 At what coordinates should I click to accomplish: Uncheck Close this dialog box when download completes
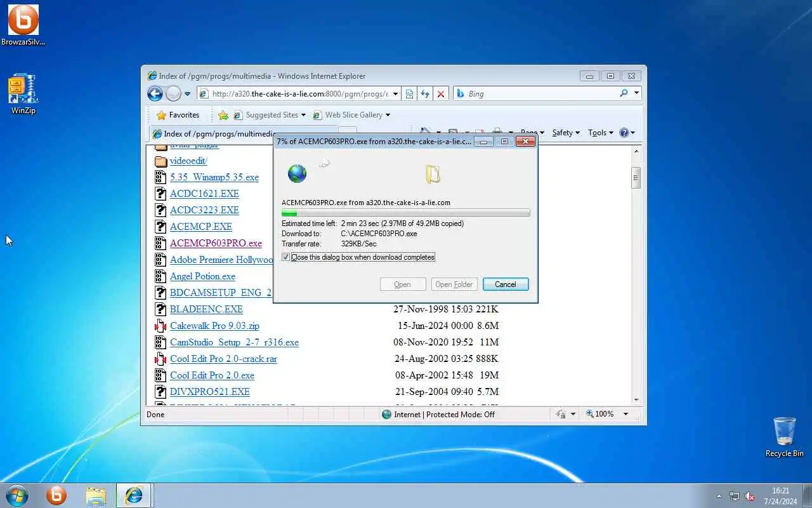point(285,257)
